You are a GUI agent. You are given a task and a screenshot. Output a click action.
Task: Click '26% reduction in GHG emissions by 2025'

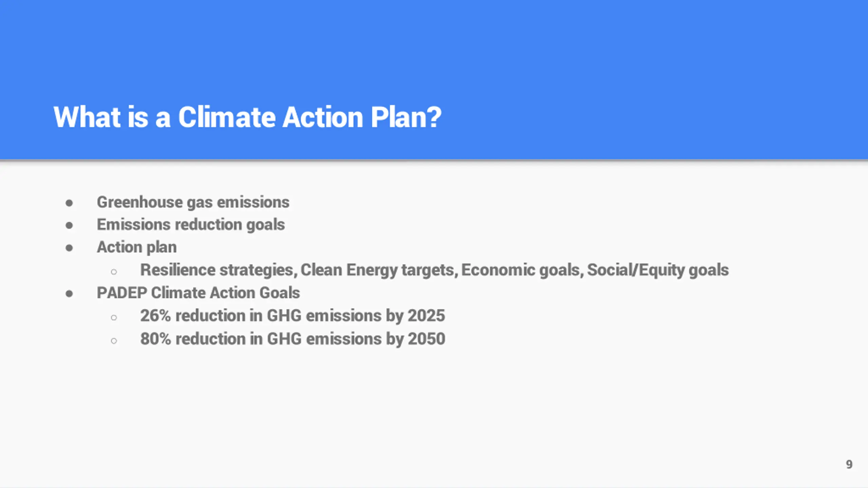[293, 316]
